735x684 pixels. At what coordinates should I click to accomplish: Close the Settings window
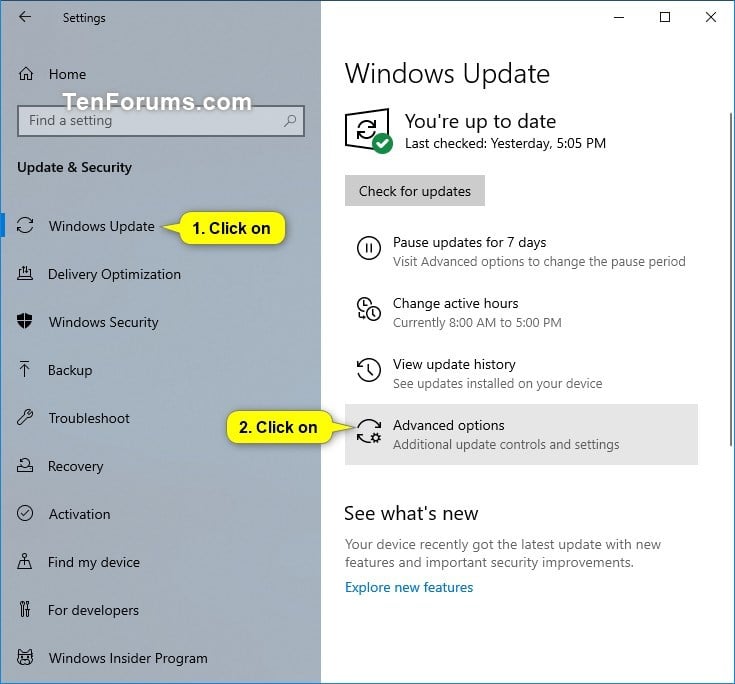711,17
